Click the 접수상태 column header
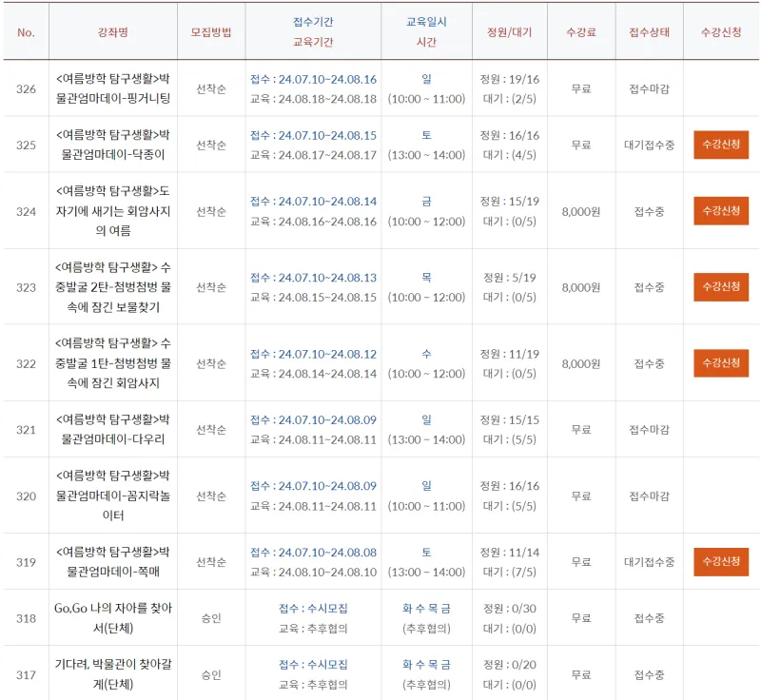The width and height of the screenshot is (761, 700). click(650, 32)
